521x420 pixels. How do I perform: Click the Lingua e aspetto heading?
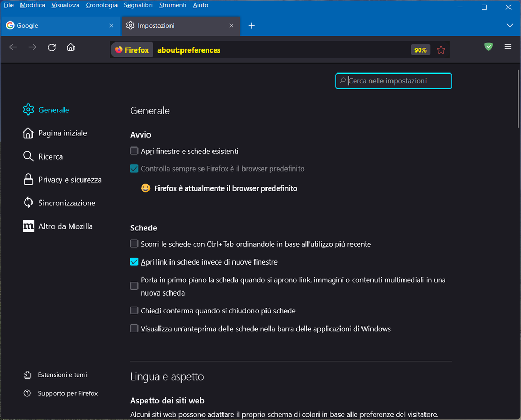(167, 376)
